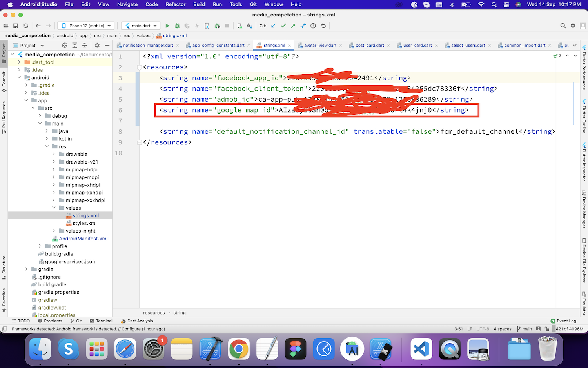Open Spotlight search in menu bar

coord(494,4)
